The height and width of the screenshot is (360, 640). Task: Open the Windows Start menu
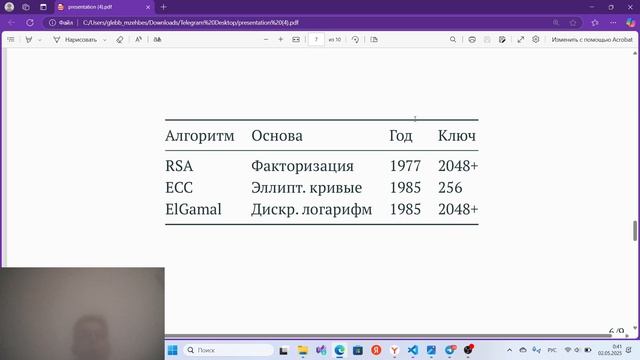pos(173,350)
